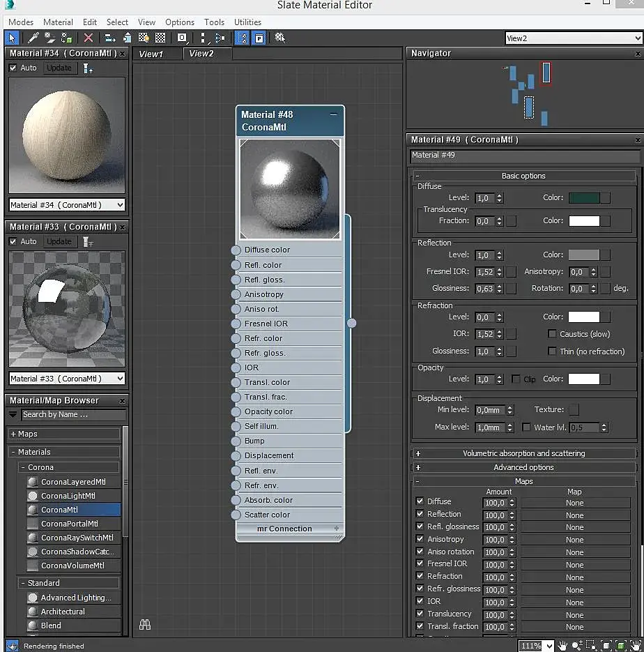Viewport: 644px width, 652px height.
Task: Expand Volumetric absorption and scattering rollout
Action: (523, 453)
